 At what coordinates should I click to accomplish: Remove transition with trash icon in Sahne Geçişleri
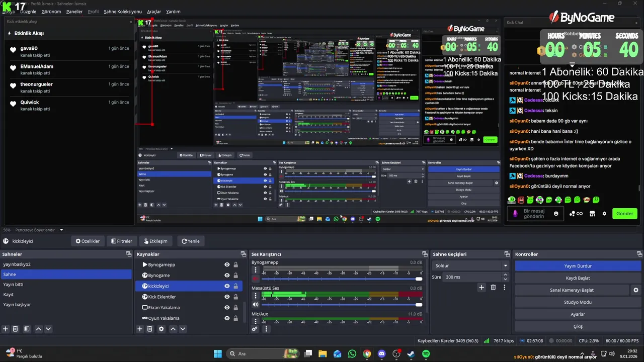(x=493, y=287)
